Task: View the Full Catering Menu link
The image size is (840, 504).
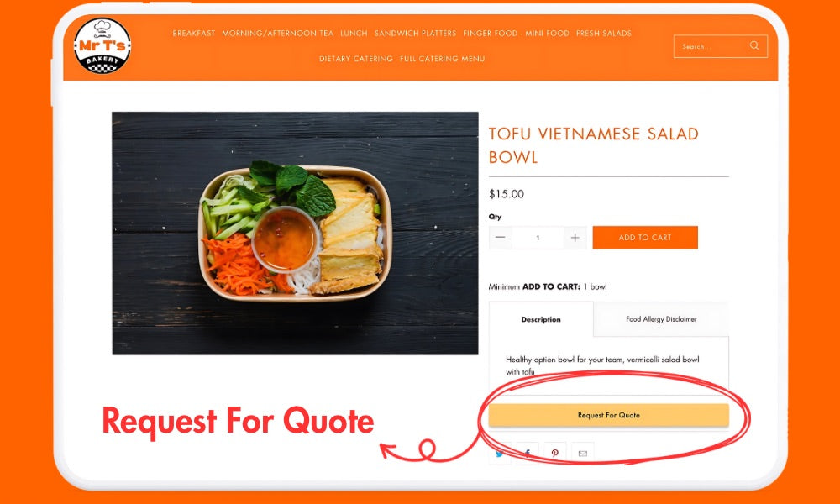Action: [443, 59]
